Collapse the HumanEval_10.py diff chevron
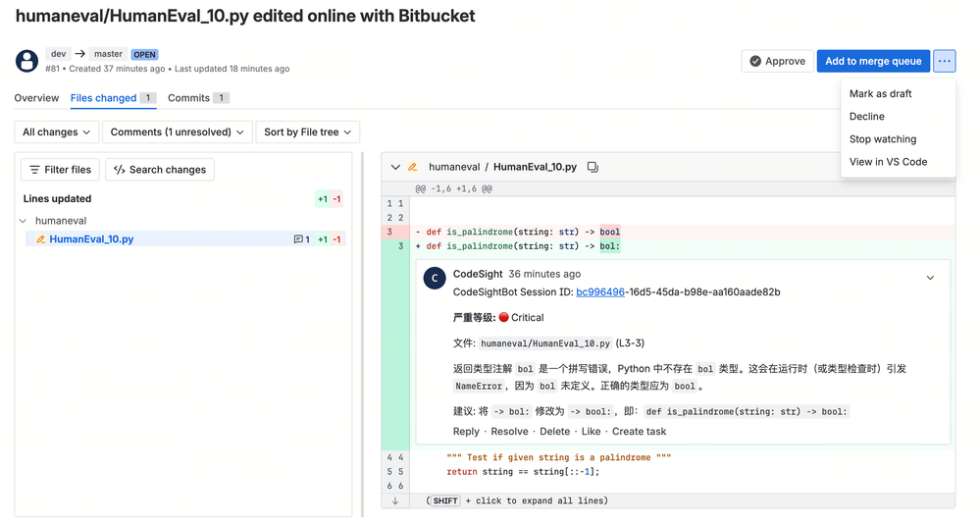The width and height of the screenshot is (980, 525). click(395, 167)
